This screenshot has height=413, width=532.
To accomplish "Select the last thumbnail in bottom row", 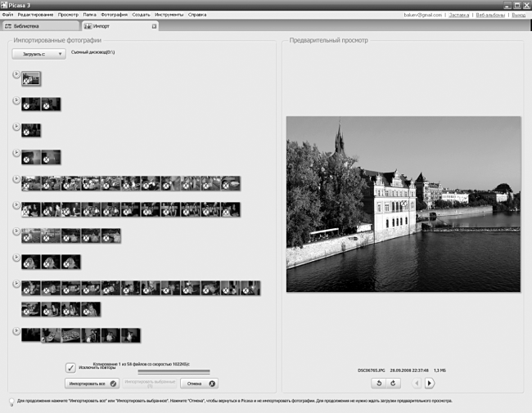I will [131, 335].
